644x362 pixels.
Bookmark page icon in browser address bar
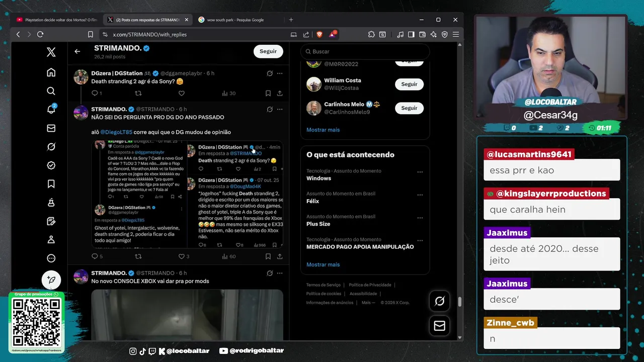coord(91,34)
